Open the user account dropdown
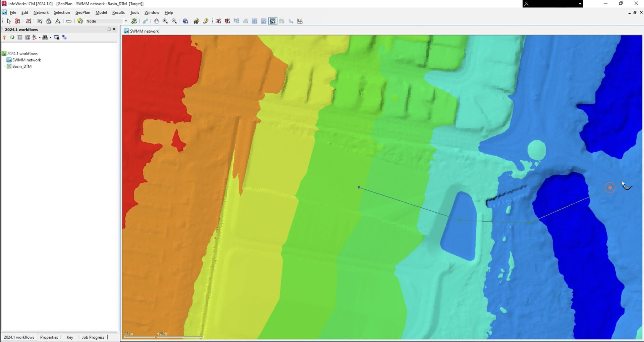This screenshot has height=342, width=644. 580,4
